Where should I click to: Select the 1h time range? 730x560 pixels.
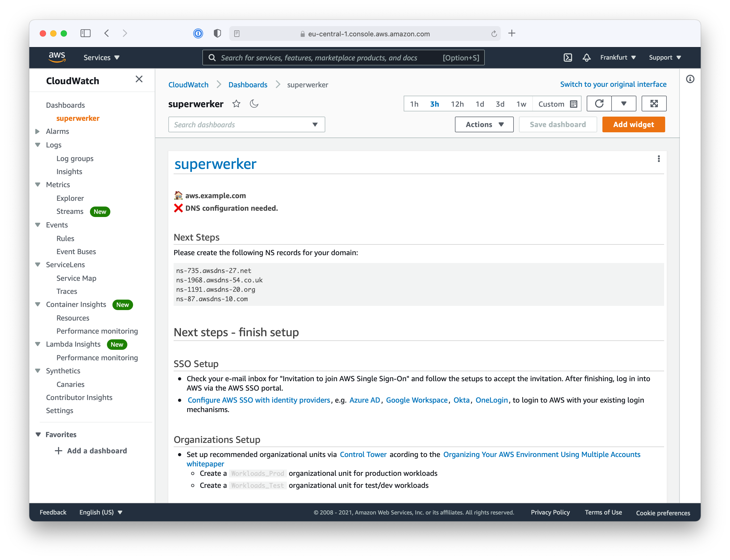coord(414,104)
